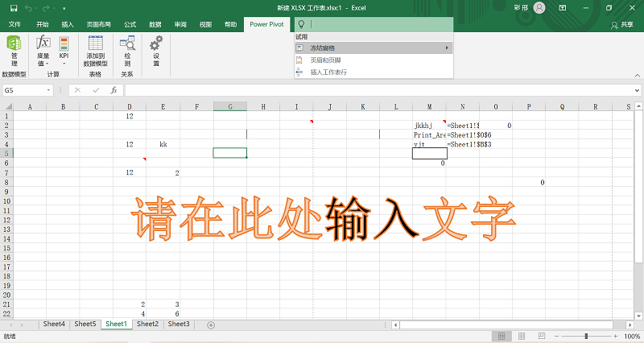This screenshot has height=343, width=644.
Task: Switch to Sheet2 worksheet tab
Action: pyautogui.click(x=147, y=324)
